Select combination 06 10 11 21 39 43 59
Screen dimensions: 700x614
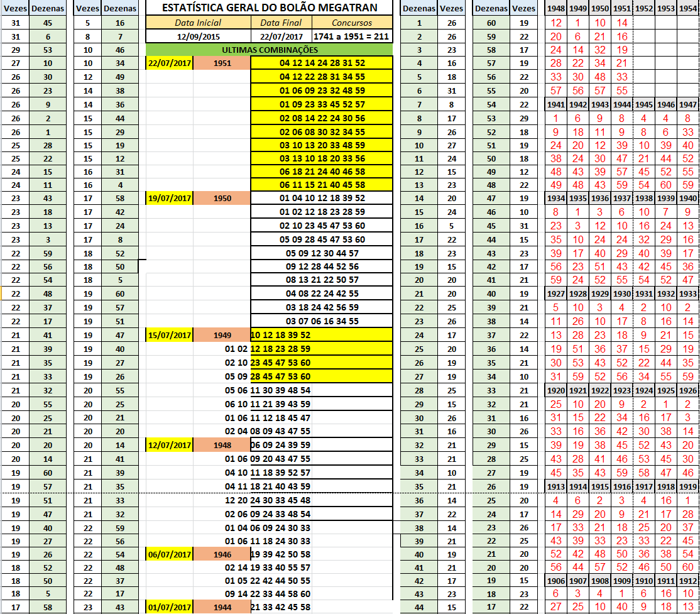(x=268, y=404)
